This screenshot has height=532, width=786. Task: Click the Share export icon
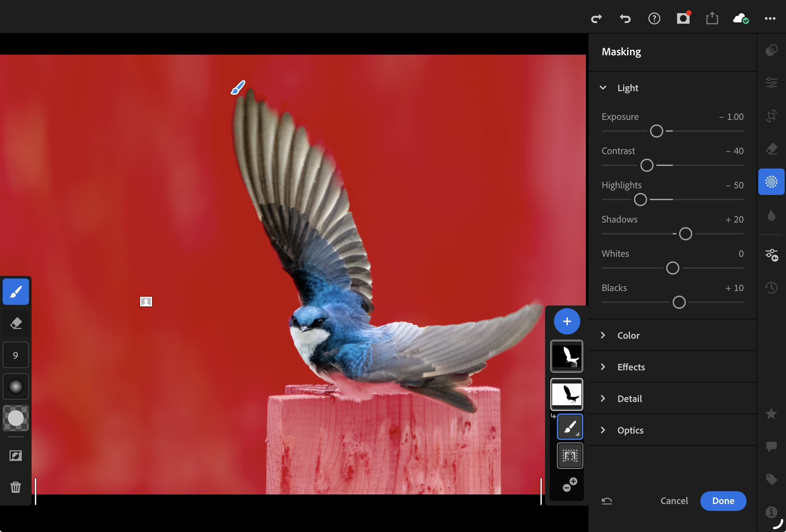[x=712, y=18]
